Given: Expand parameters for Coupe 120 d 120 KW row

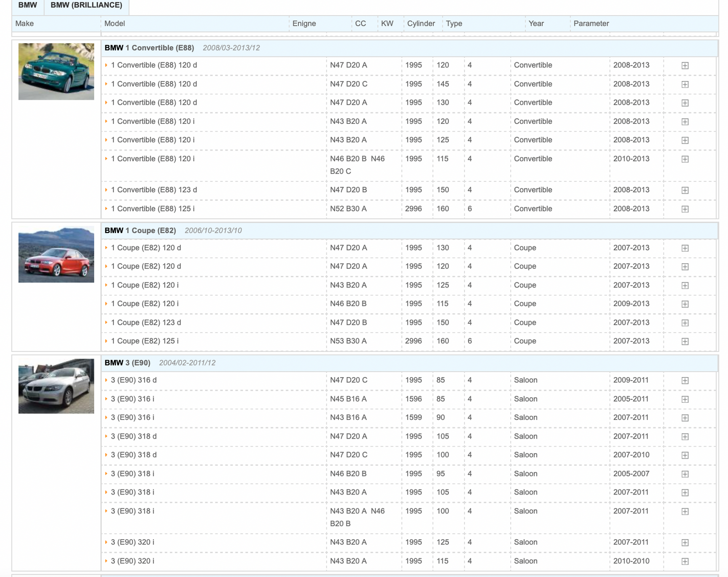Looking at the screenshot, I should tap(685, 267).
